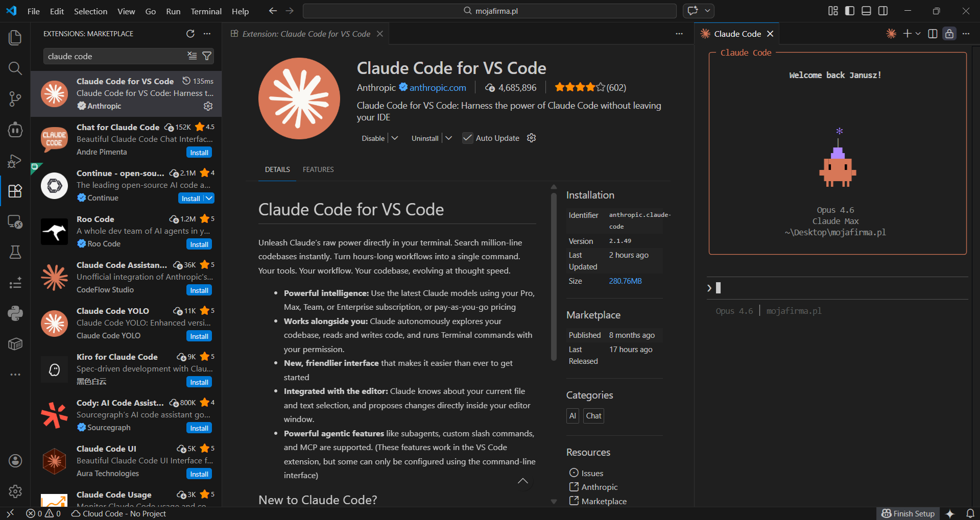Image resolution: width=980 pixels, height=520 pixels.
Task: Open the Run and Debug view
Action: point(15,161)
